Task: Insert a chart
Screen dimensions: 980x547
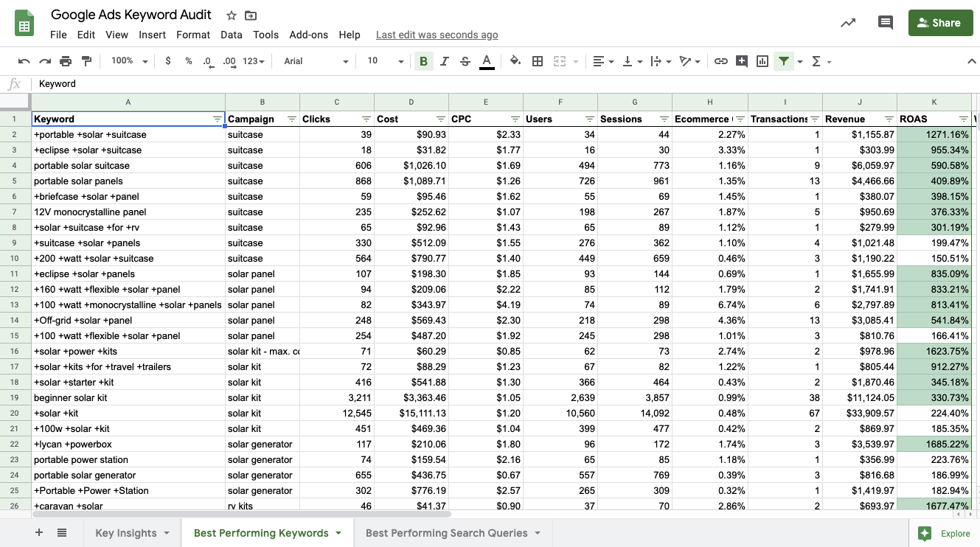Action: pos(762,61)
